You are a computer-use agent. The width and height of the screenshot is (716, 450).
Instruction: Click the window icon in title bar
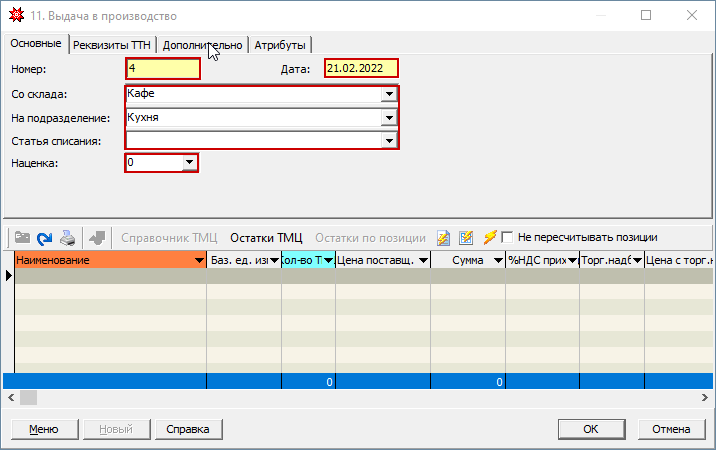click(x=15, y=16)
